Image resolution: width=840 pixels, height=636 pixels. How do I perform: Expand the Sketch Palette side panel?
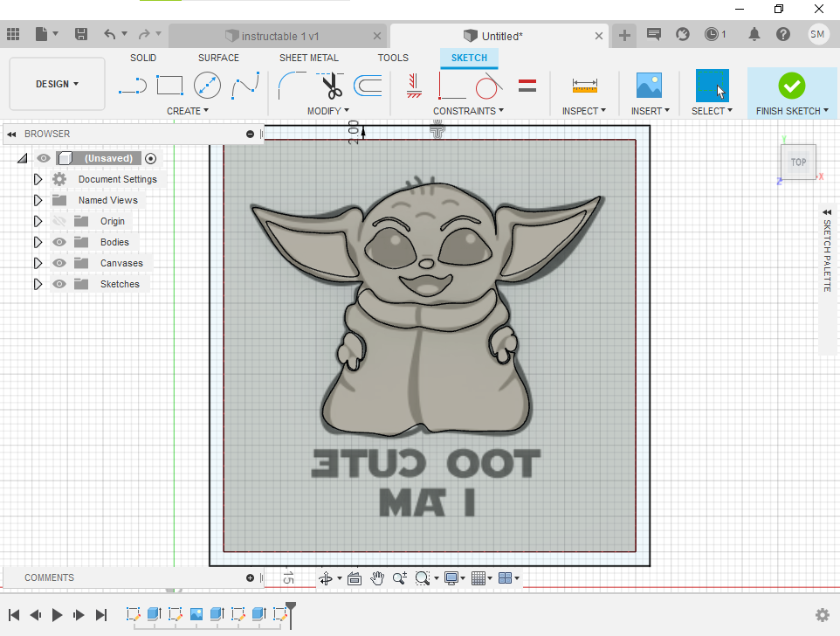[827, 212]
